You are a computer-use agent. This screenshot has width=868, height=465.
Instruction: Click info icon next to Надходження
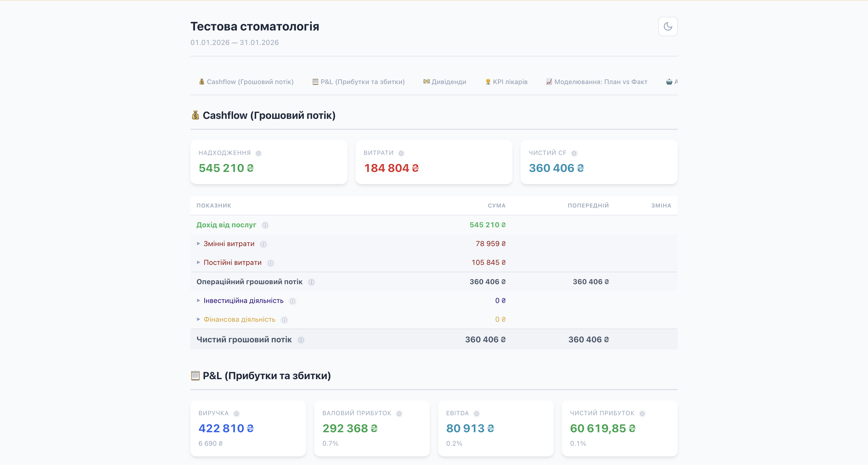click(x=258, y=153)
